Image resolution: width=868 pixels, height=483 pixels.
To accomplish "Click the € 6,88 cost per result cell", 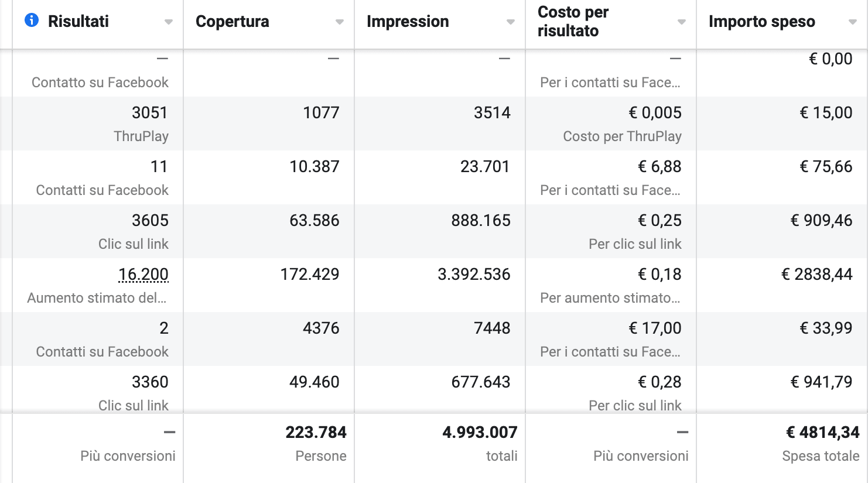I will point(659,166).
